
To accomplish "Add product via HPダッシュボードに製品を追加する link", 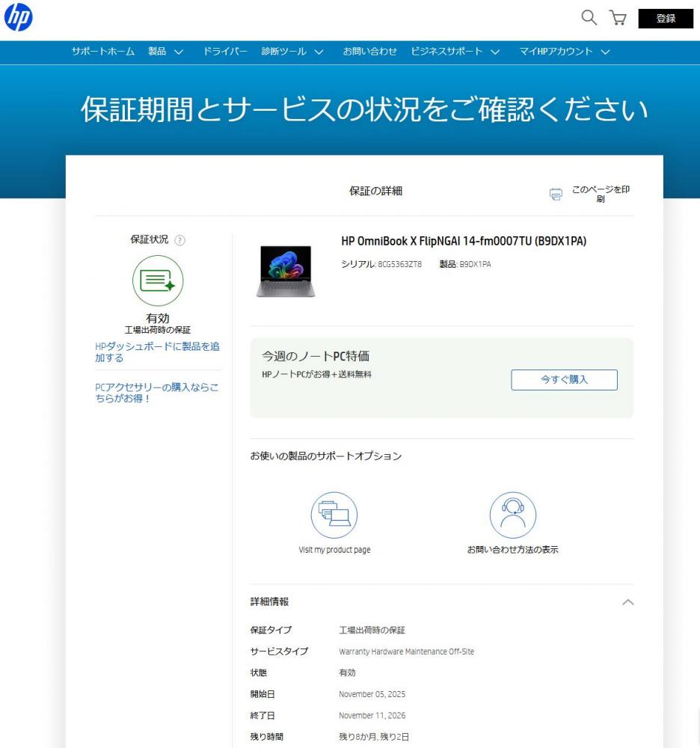I will point(157,352).
